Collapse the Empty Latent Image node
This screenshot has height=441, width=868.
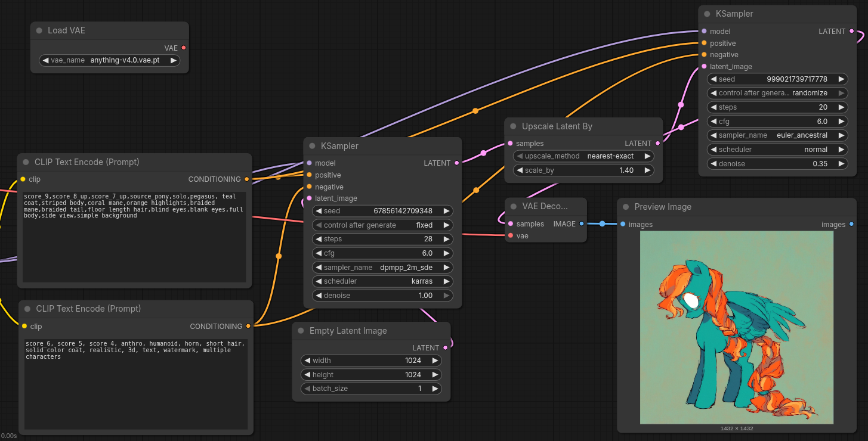tap(301, 331)
